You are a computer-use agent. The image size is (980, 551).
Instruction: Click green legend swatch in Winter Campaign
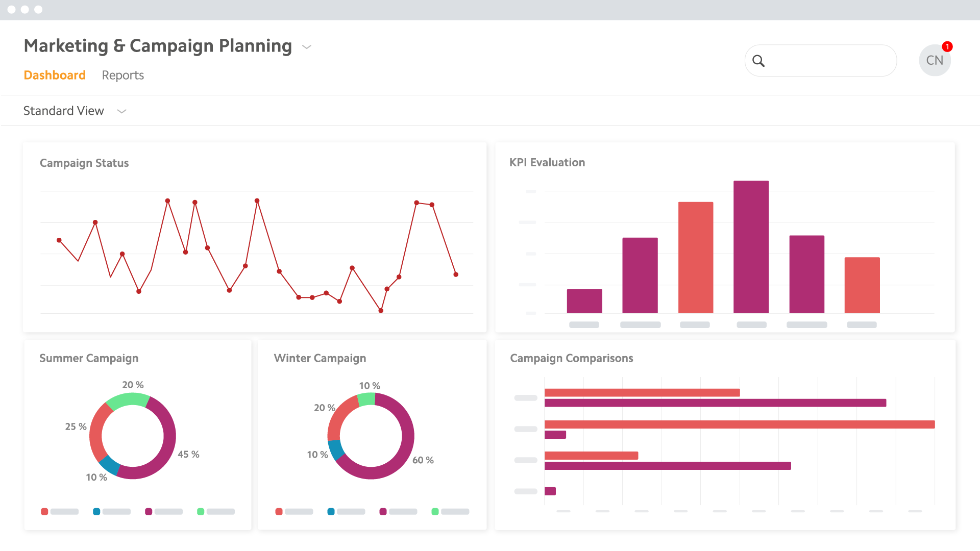tap(435, 511)
